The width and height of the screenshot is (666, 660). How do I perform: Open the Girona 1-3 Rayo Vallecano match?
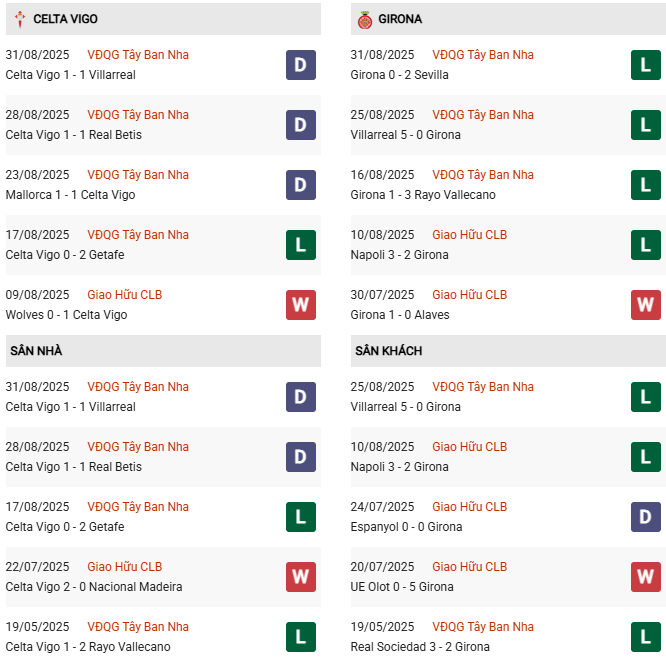[423, 195]
